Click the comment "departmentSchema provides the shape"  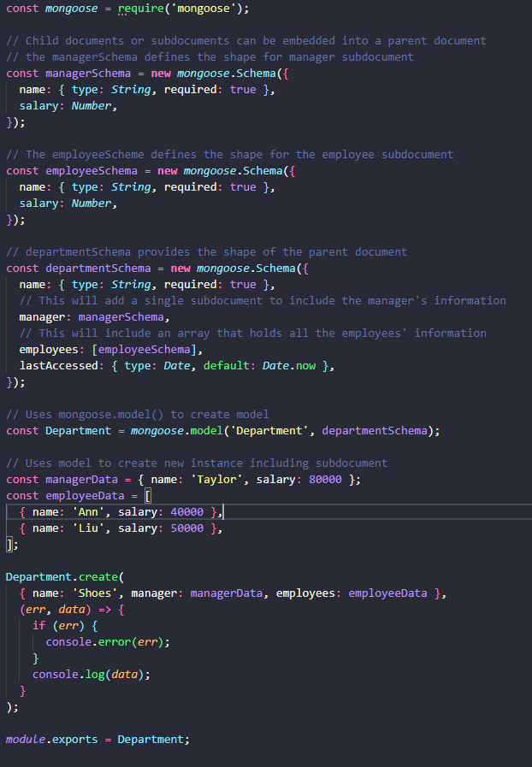[x=206, y=252]
